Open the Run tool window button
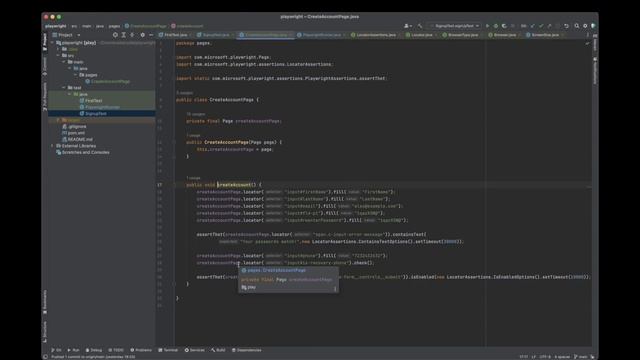Viewport: 640px width, 360px height. [73, 350]
